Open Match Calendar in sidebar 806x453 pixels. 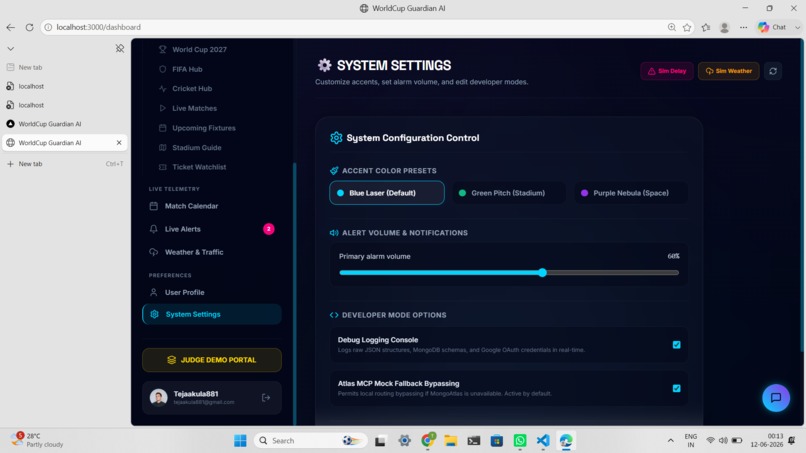[212, 206]
